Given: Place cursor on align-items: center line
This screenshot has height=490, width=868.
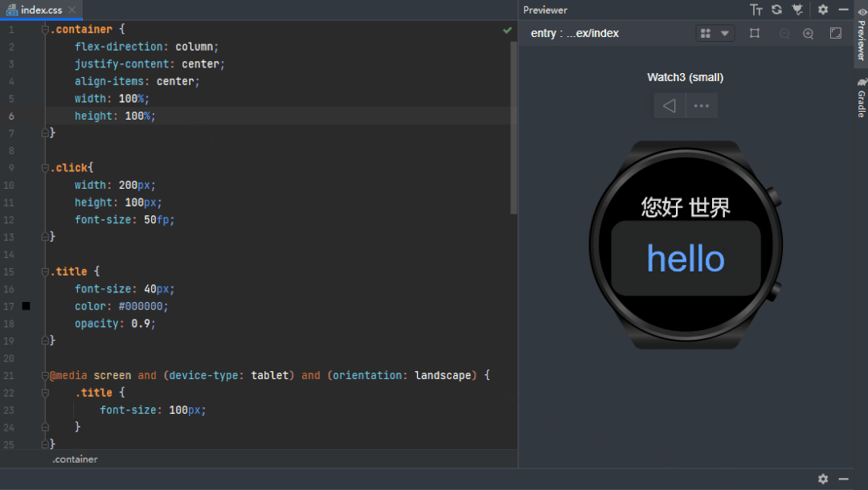Looking at the screenshot, I should 137,81.
